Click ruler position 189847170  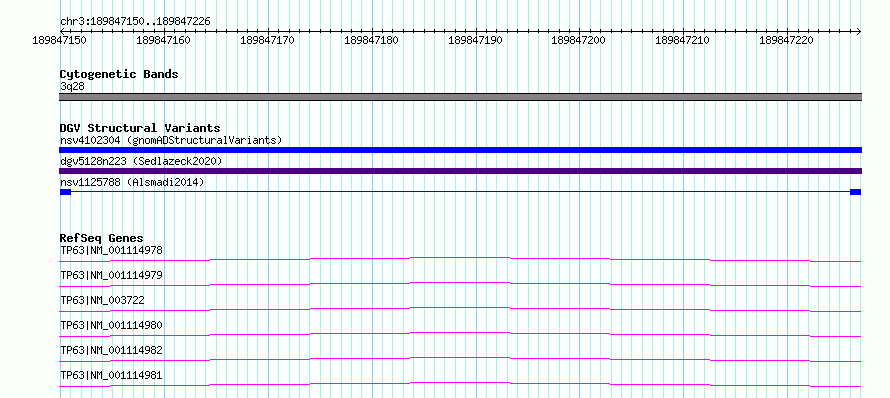(267, 40)
